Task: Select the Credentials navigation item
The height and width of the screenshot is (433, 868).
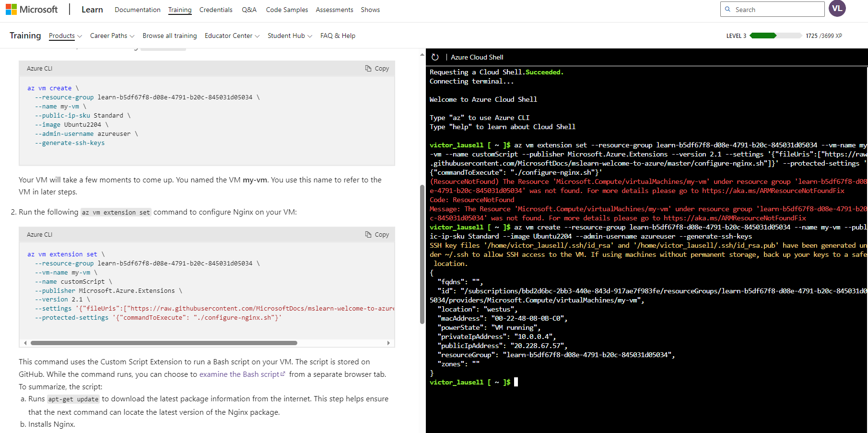Action: 216,10
